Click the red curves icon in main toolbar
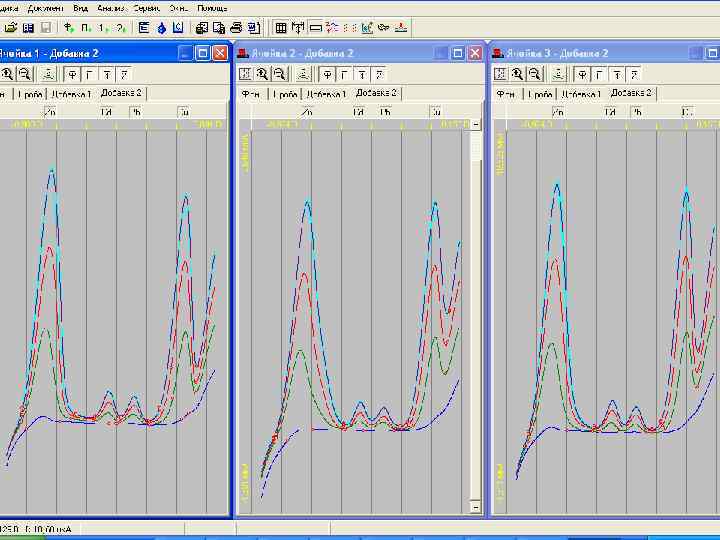720x540 pixels. (332, 28)
